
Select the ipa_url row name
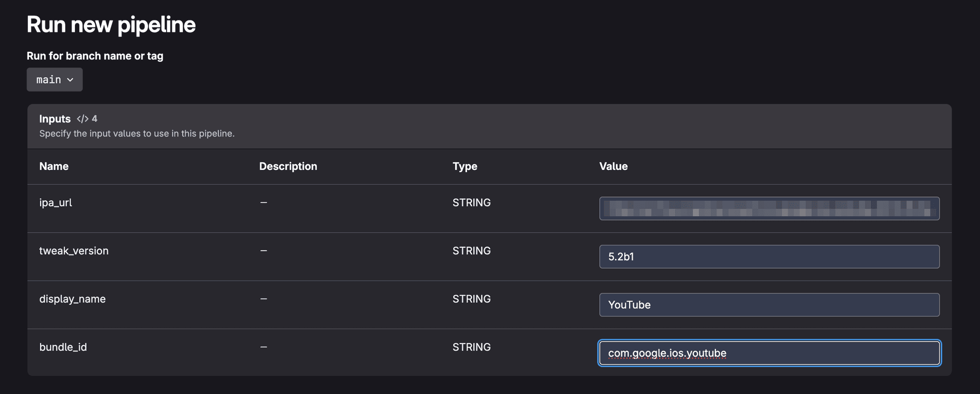[x=55, y=203]
